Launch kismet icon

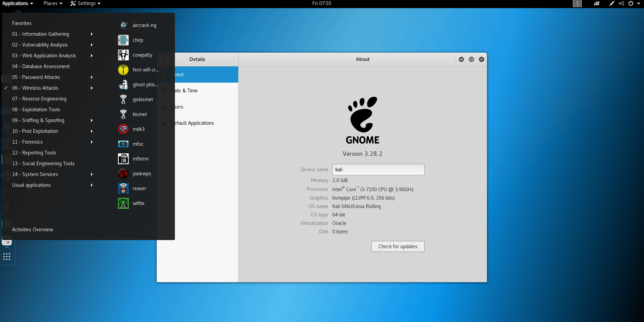click(123, 114)
